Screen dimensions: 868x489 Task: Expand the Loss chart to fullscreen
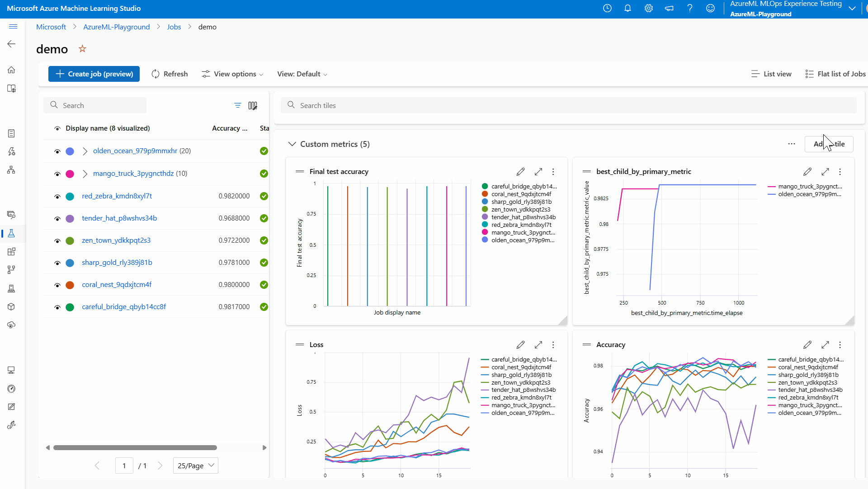pos(538,345)
